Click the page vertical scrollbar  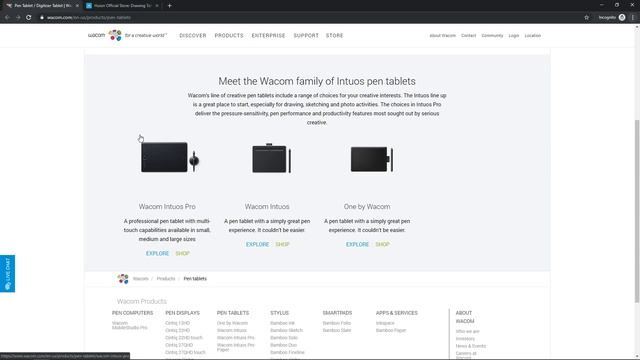coord(637,211)
